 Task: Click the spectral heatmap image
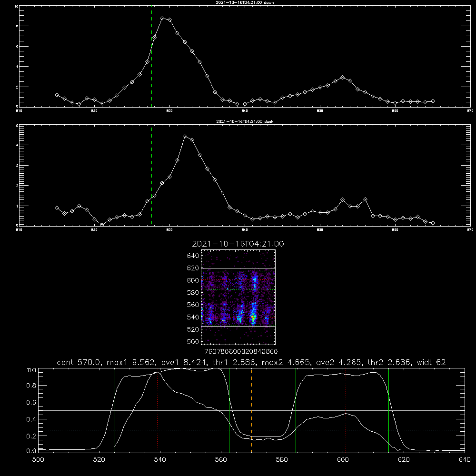click(238, 297)
